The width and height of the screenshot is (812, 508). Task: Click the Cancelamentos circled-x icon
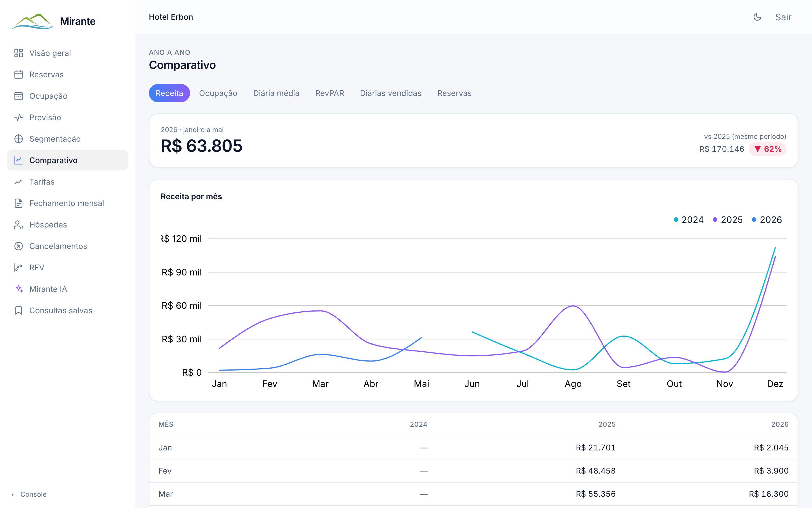18,246
